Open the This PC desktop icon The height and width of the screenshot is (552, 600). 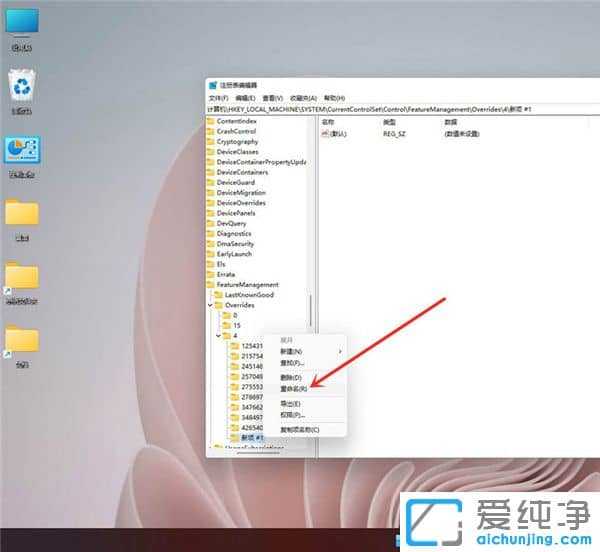[22, 29]
